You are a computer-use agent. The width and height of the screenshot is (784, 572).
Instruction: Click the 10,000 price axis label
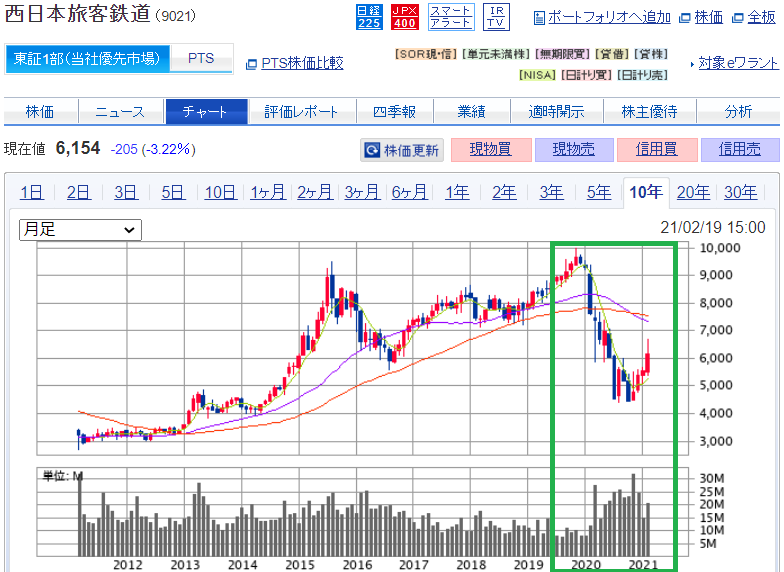point(720,248)
